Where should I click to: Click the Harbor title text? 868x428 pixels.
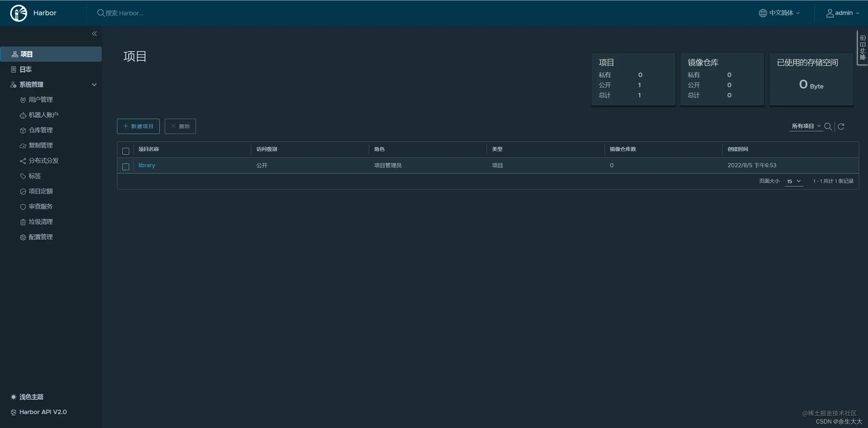click(45, 13)
